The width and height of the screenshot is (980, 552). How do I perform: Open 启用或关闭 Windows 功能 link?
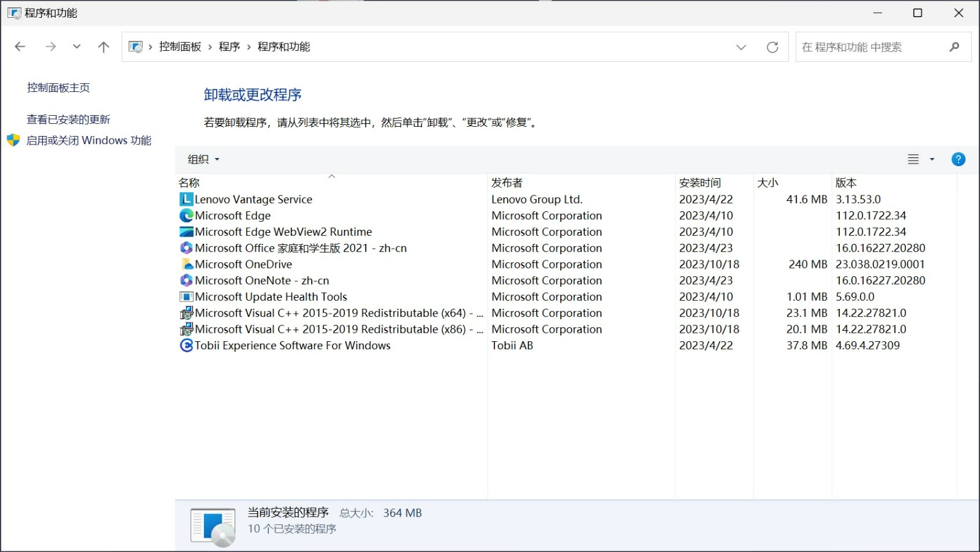click(89, 140)
